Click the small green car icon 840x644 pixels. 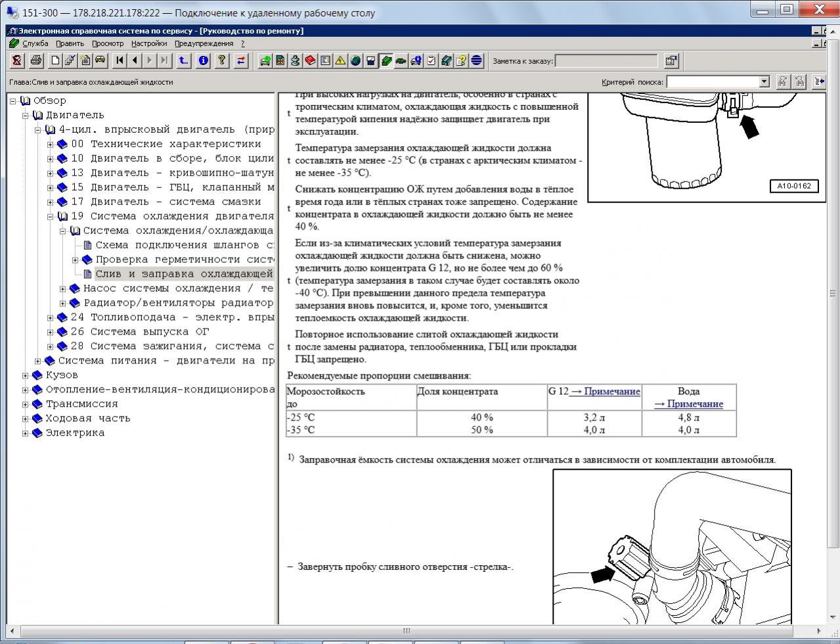(x=401, y=61)
